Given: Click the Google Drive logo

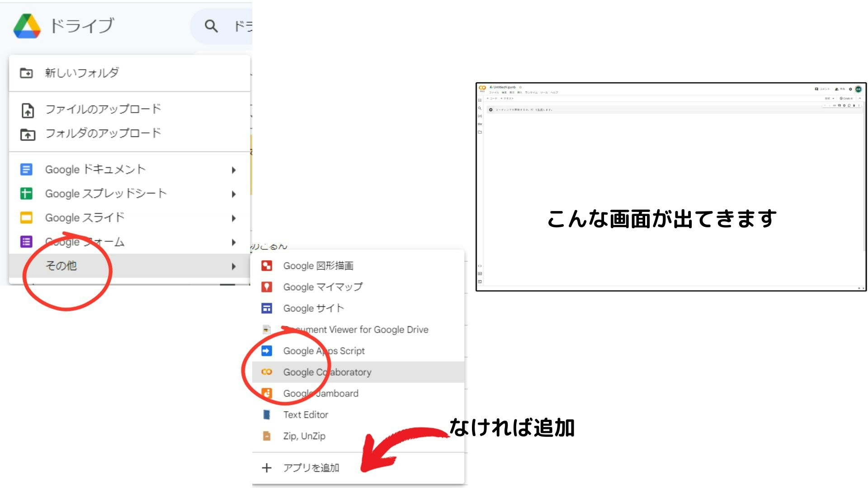Looking at the screenshot, I should click(26, 26).
